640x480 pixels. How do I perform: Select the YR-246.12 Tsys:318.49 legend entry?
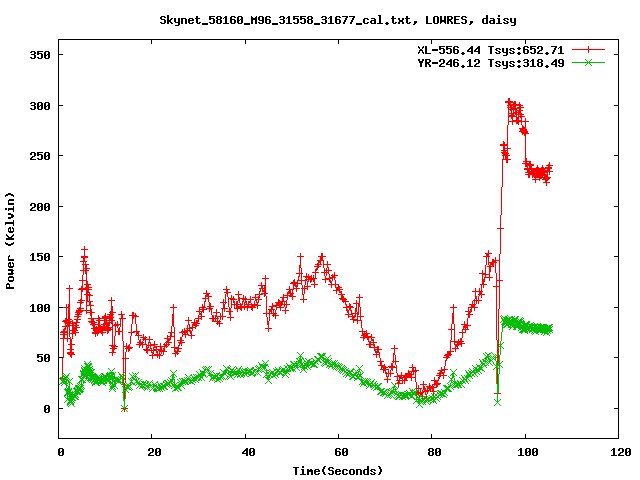click(x=491, y=63)
